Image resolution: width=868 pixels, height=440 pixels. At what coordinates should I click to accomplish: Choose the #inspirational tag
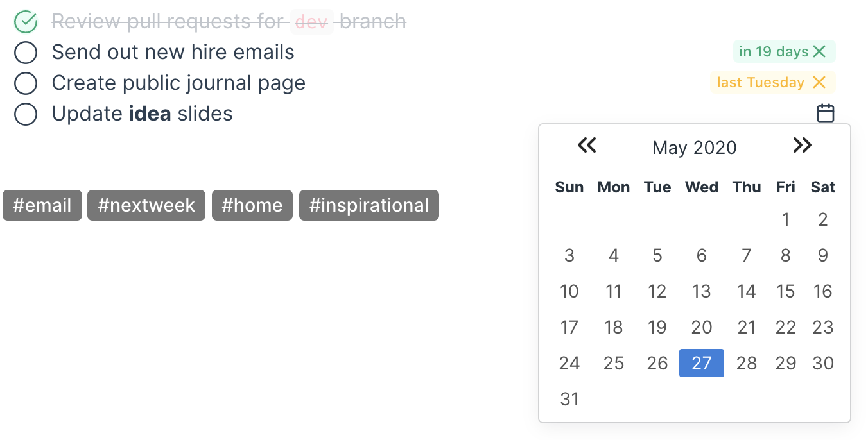[x=369, y=205]
